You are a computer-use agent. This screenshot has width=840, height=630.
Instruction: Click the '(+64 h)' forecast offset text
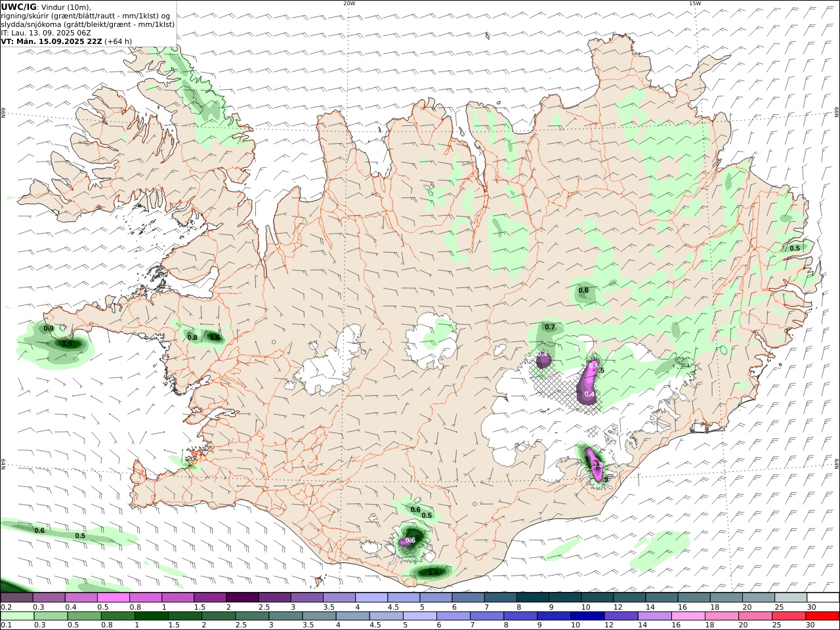click(118, 41)
